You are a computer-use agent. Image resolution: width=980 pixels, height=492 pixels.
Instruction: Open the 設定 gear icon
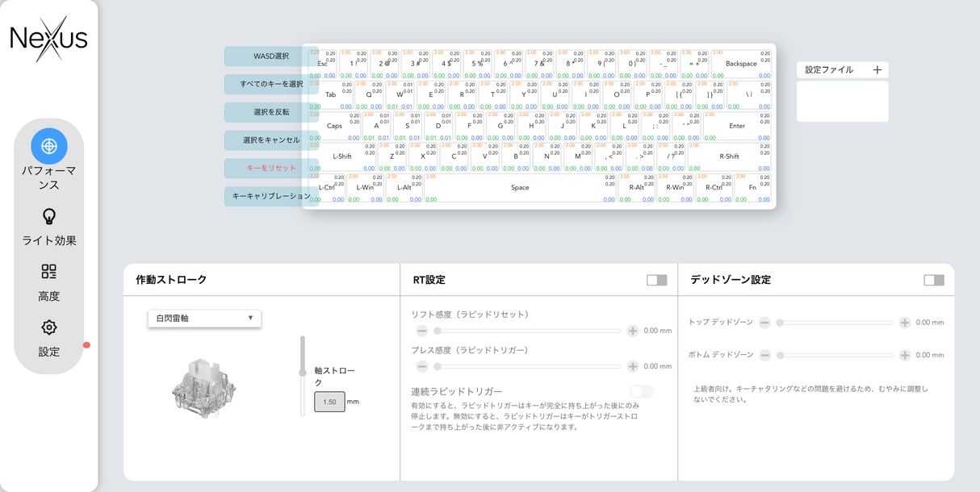click(x=49, y=327)
